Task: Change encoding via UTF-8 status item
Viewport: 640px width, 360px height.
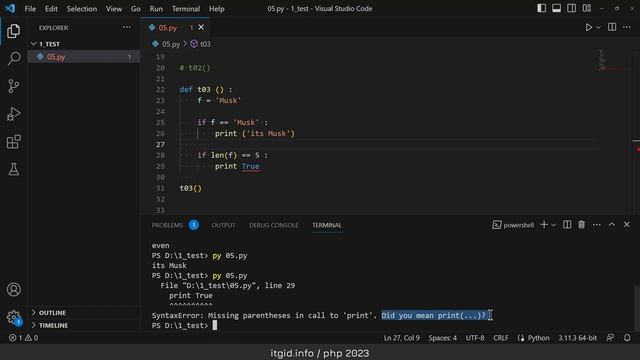Action: 475,338
